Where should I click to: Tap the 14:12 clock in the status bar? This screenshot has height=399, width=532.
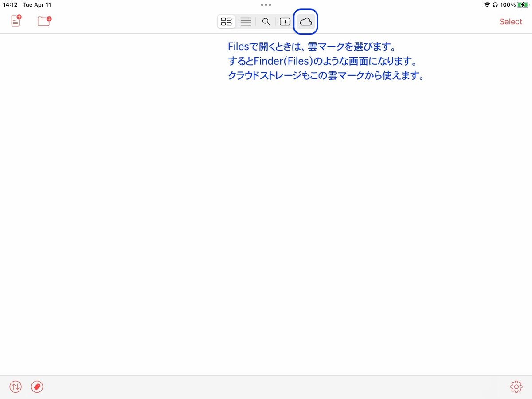coord(10,5)
